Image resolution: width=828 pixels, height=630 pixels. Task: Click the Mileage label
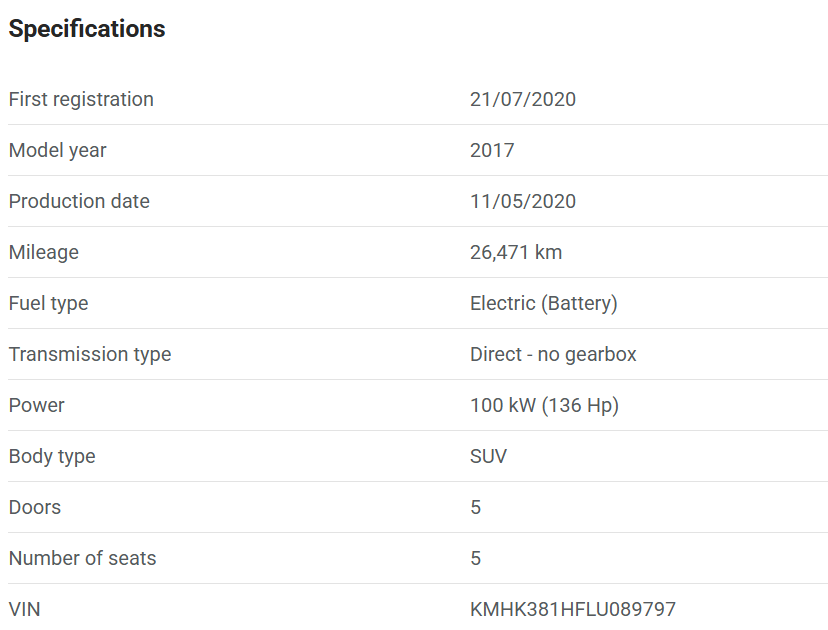point(44,252)
